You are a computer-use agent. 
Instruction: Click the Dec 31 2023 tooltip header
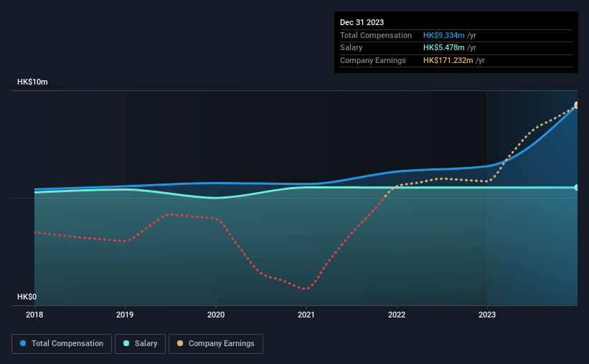point(362,22)
